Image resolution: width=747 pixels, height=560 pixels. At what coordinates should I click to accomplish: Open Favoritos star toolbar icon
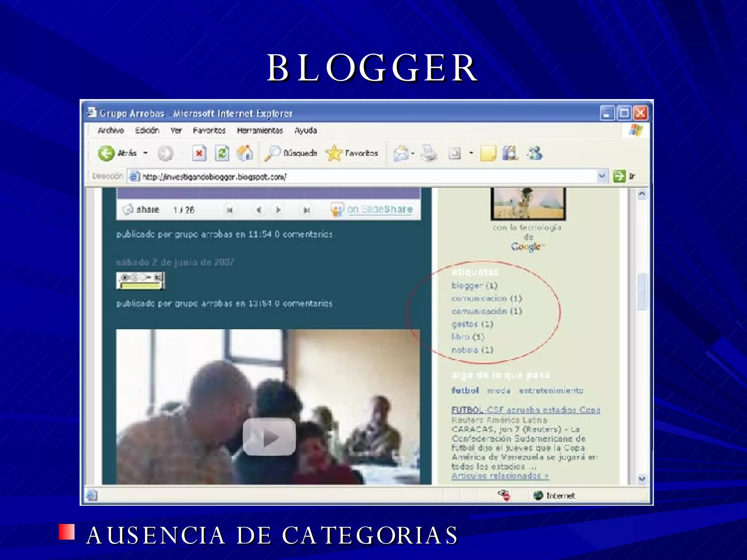tap(334, 153)
